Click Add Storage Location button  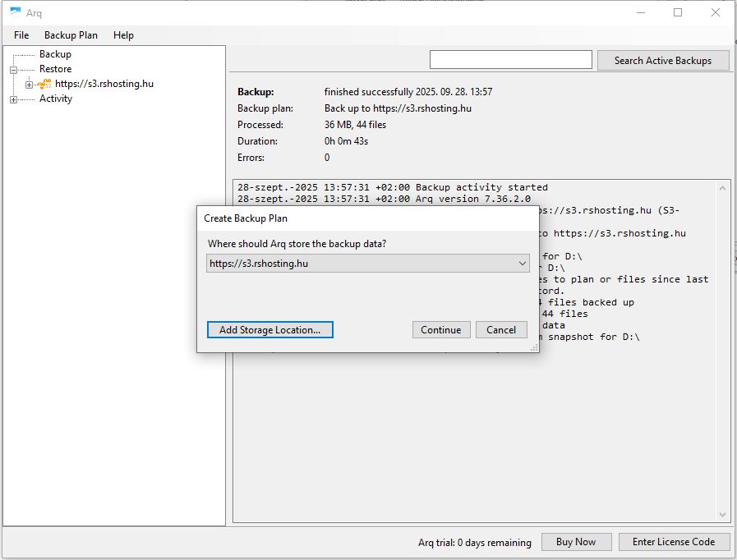point(270,330)
